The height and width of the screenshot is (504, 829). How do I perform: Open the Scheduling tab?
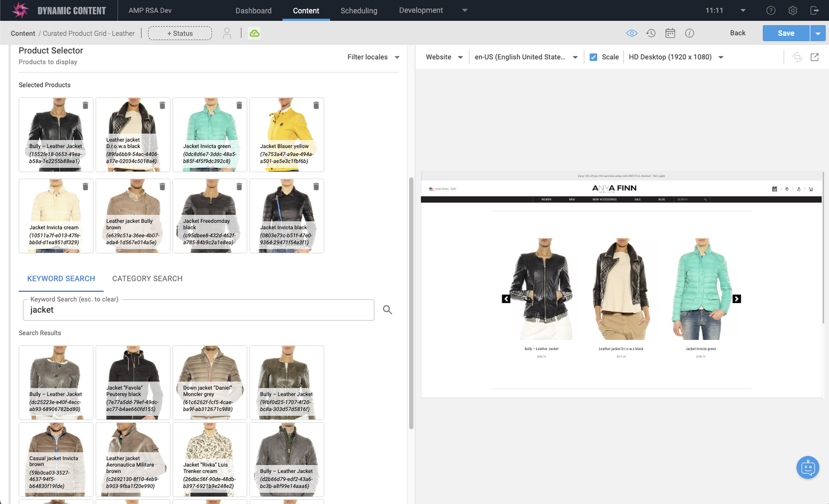pos(359,11)
